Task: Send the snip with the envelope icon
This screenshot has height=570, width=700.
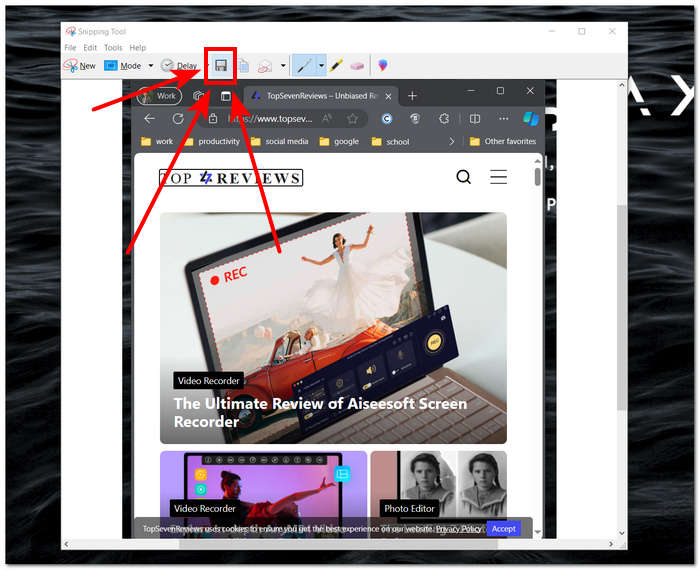Action: (x=264, y=66)
